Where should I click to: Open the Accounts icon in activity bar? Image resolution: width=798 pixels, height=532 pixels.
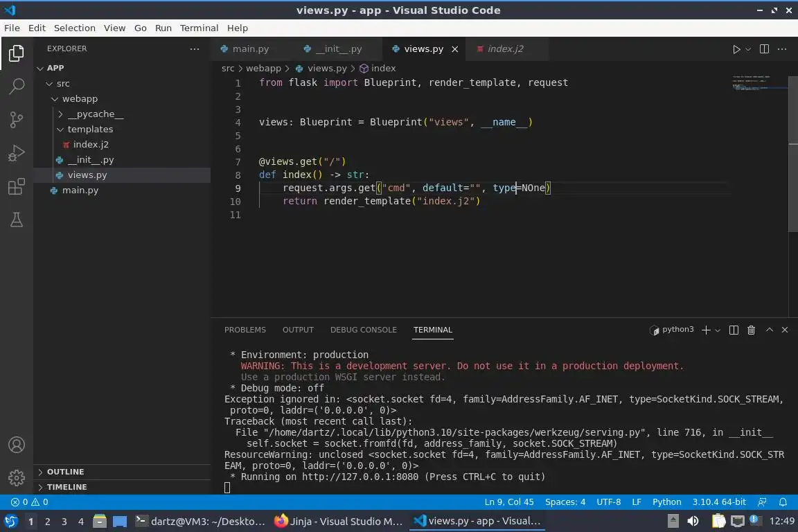click(17, 445)
